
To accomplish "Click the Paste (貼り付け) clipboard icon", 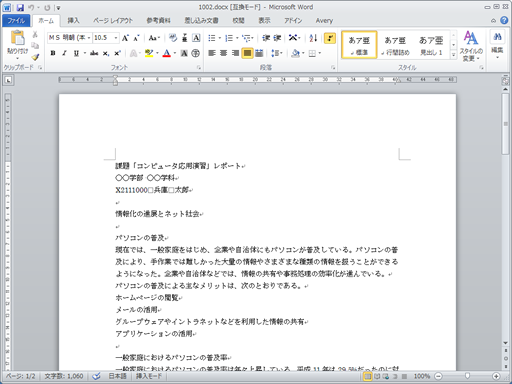I will tap(17, 37).
